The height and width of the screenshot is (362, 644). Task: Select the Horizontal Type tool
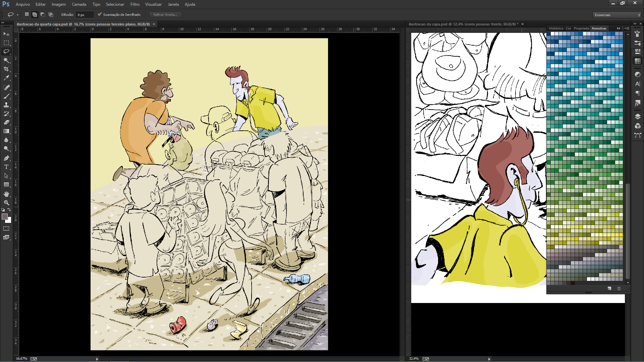click(6, 167)
